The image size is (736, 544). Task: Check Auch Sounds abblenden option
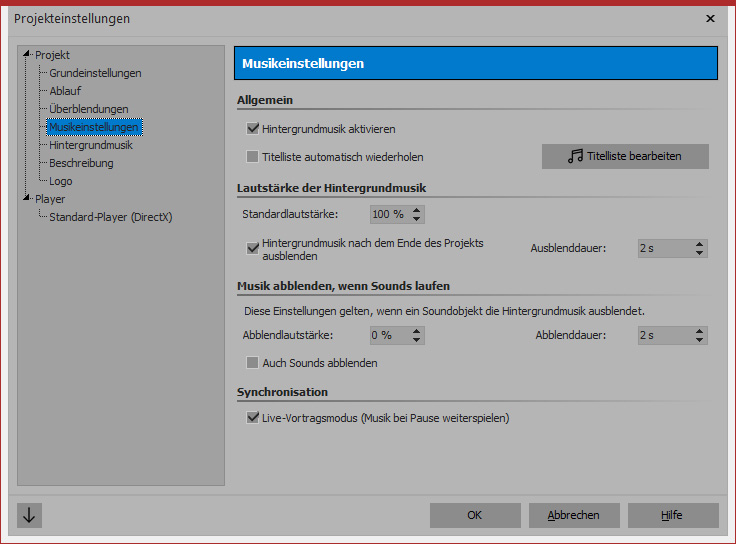(x=253, y=362)
